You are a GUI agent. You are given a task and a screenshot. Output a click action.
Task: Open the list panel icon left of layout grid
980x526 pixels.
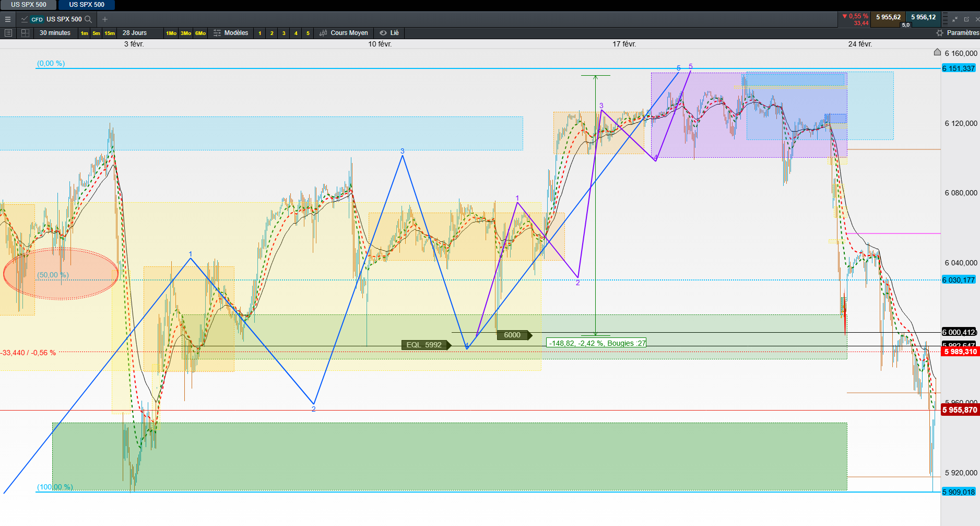(x=8, y=33)
